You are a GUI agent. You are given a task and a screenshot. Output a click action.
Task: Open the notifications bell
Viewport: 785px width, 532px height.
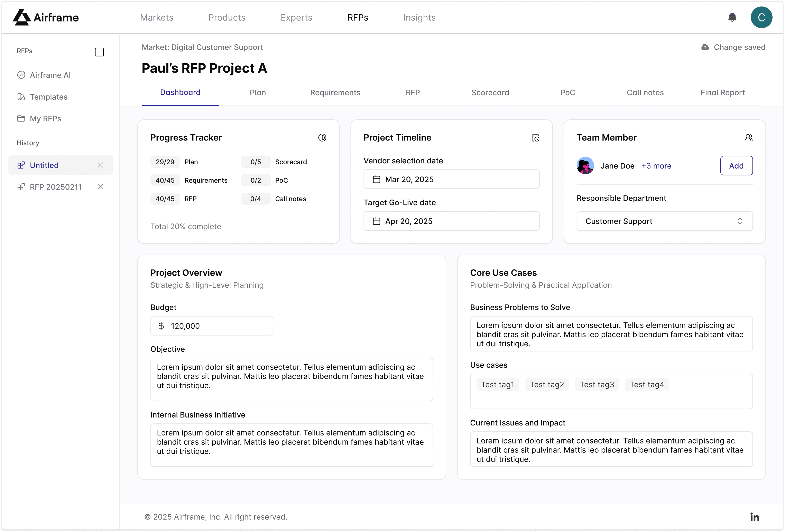732,17
